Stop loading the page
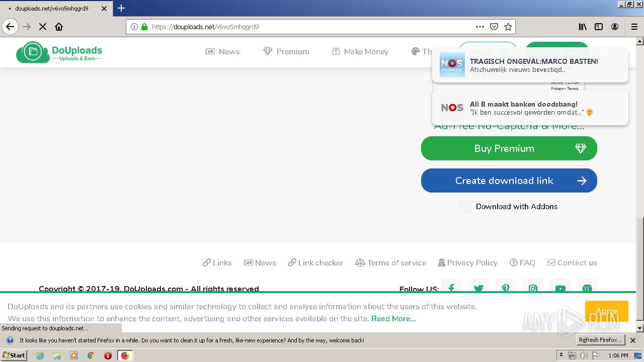 click(43, 27)
